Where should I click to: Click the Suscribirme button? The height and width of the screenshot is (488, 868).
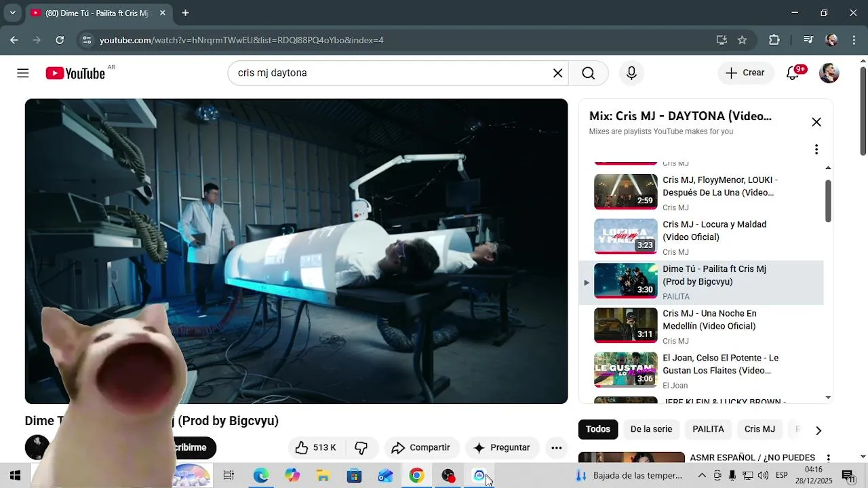193,447
